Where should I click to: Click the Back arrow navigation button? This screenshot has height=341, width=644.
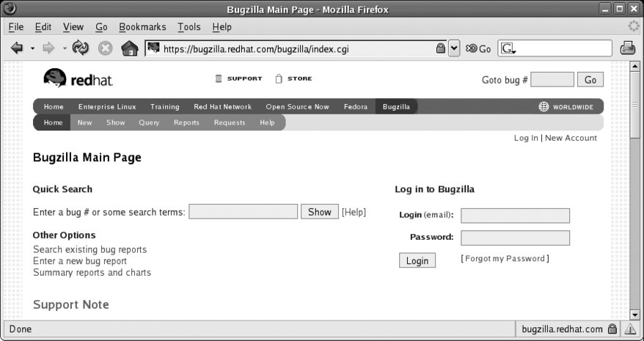[x=17, y=48]
